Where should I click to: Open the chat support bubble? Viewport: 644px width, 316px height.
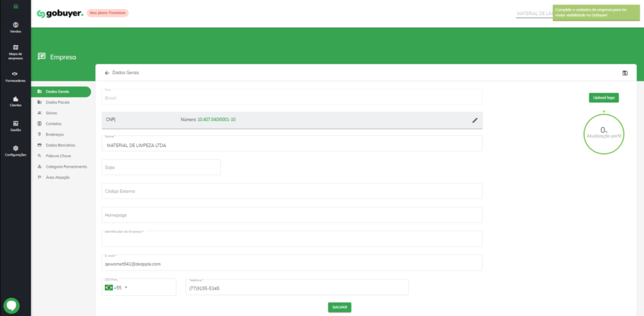coord(11,306)
